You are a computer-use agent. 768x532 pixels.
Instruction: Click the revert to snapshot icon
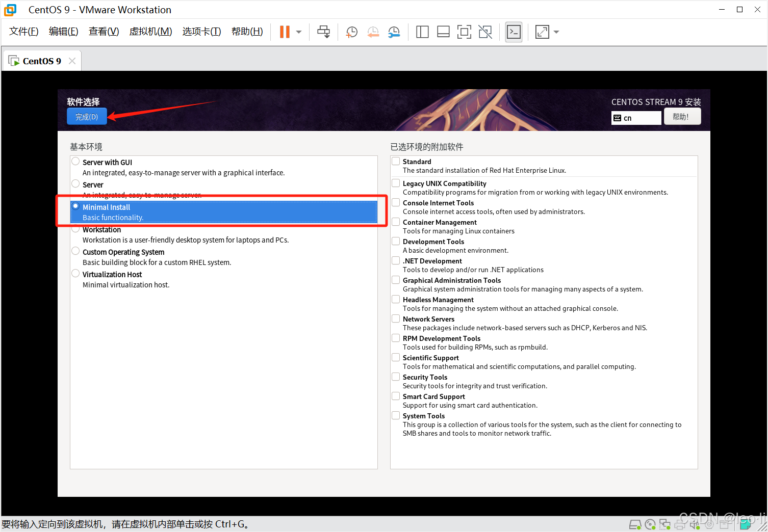click(x=373, y=32)
